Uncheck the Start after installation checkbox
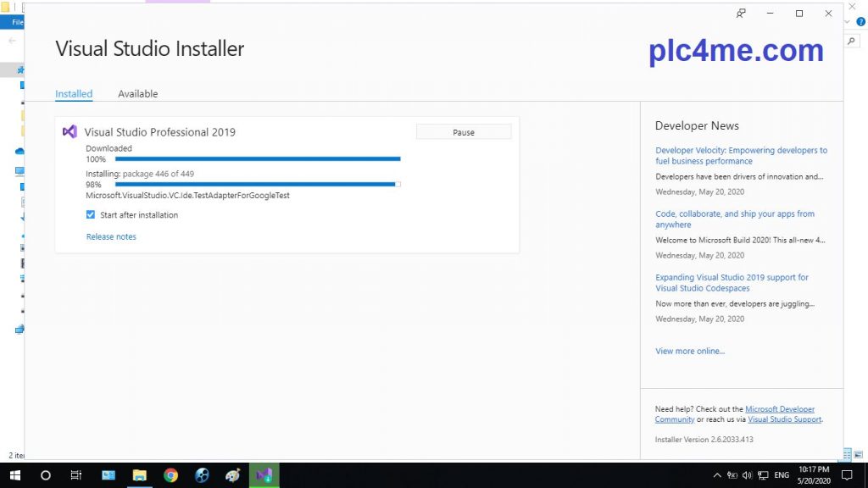This screenshot has height=488, width=868. (x=91, y=215)
